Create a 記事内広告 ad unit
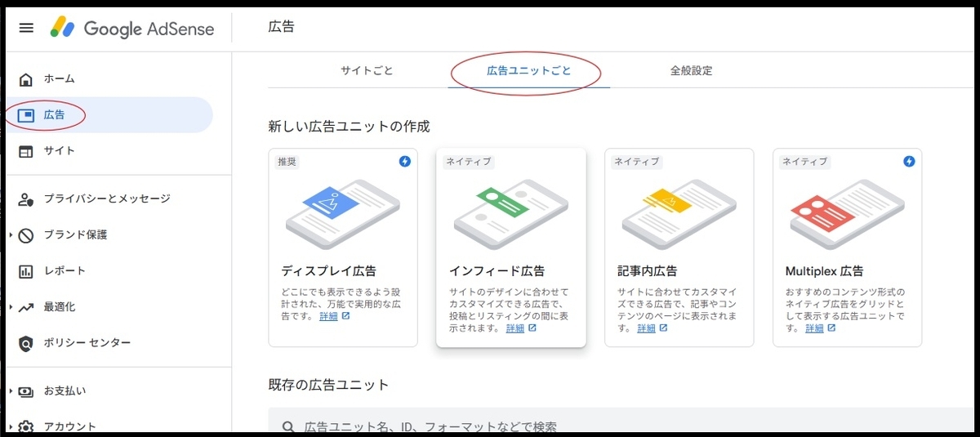This screenshot has height=437, width=980. [x=679, y=247]
